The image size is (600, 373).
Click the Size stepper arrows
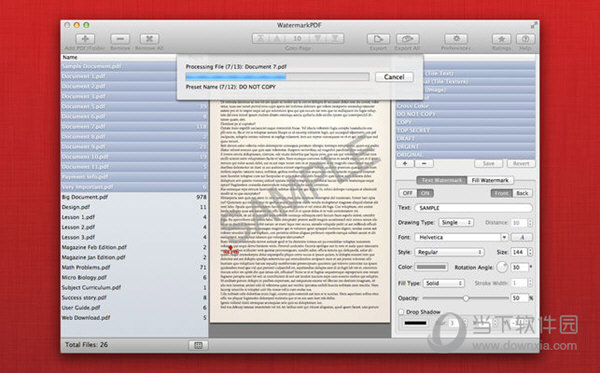coord(530,252)
